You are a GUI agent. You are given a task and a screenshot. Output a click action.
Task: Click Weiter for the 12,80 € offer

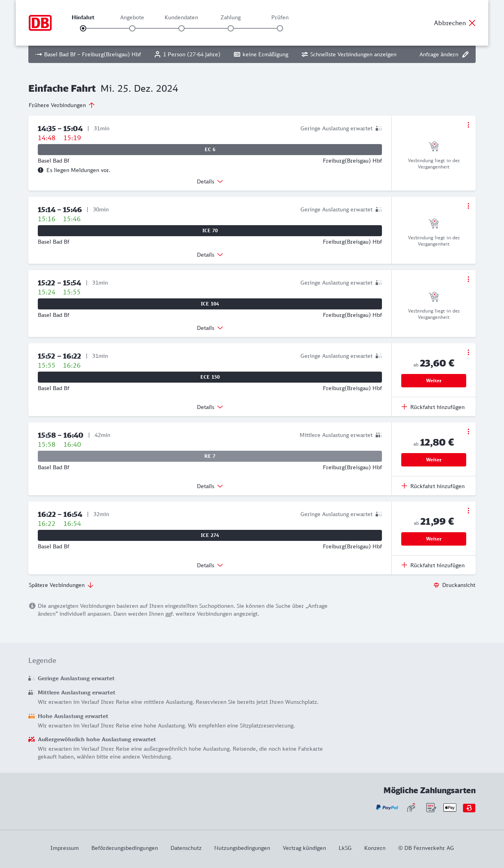click(434, 460)
